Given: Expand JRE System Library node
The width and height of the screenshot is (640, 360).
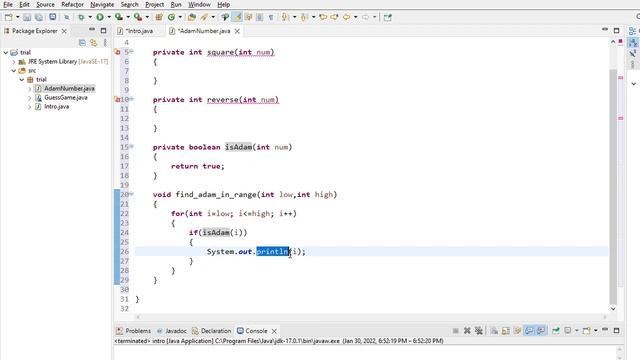Looking at the screenshot, I should pyautogui.click(x=14, y=62).
